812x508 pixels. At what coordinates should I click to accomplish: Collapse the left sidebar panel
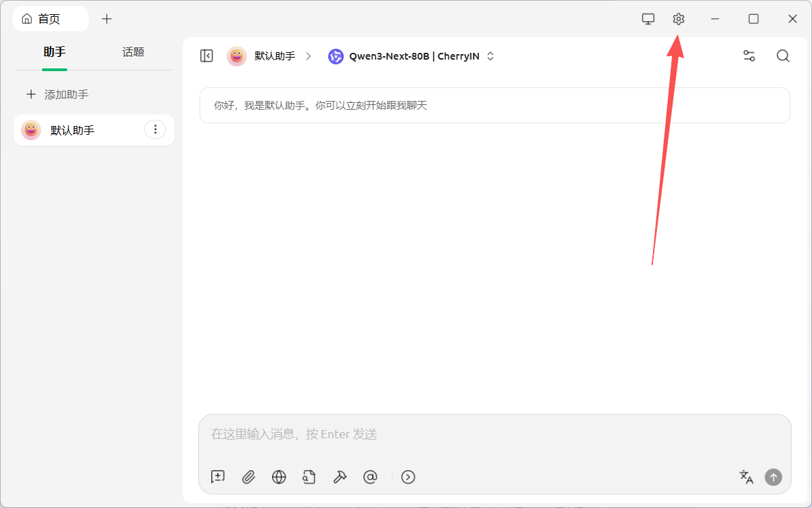(x=206, y=56)
